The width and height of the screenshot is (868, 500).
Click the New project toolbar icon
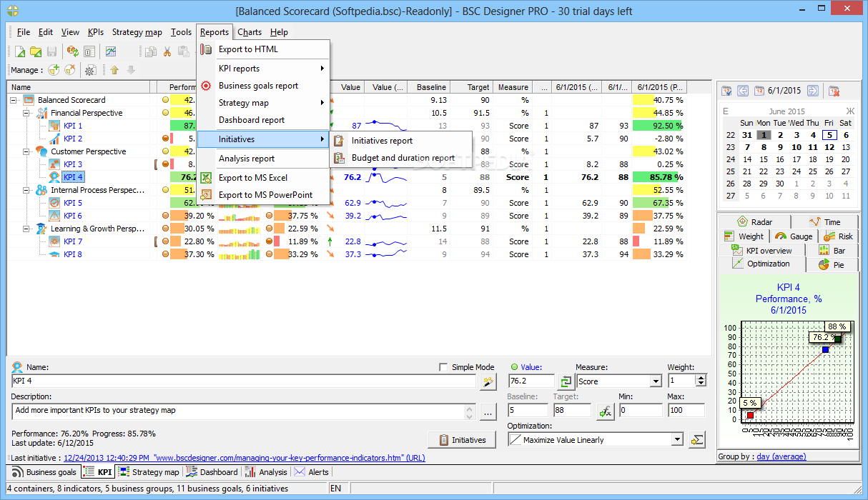[x=20, y=51]
